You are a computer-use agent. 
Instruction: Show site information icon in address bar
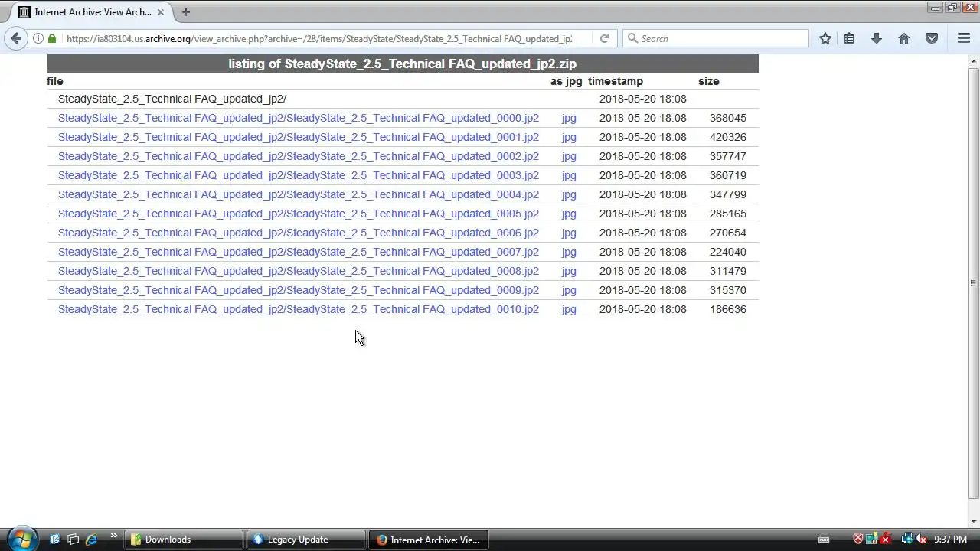38,38
